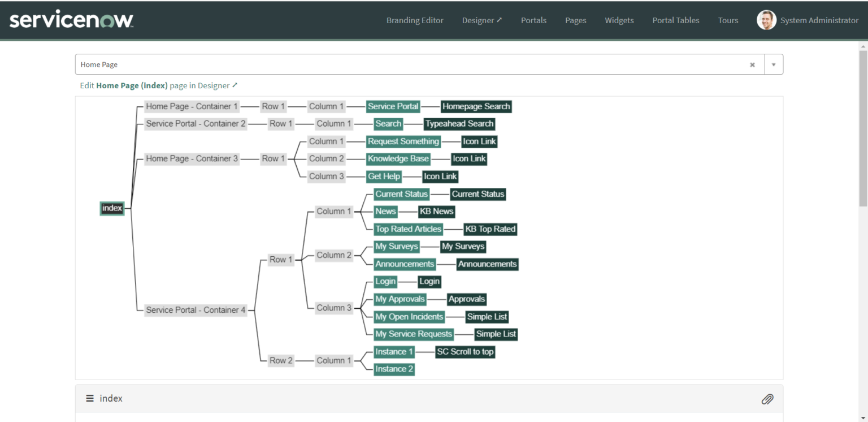The width and height of the screenshot is (868, 422).
Task: Select Tours from the top navigation
Action: coord(728,20)
